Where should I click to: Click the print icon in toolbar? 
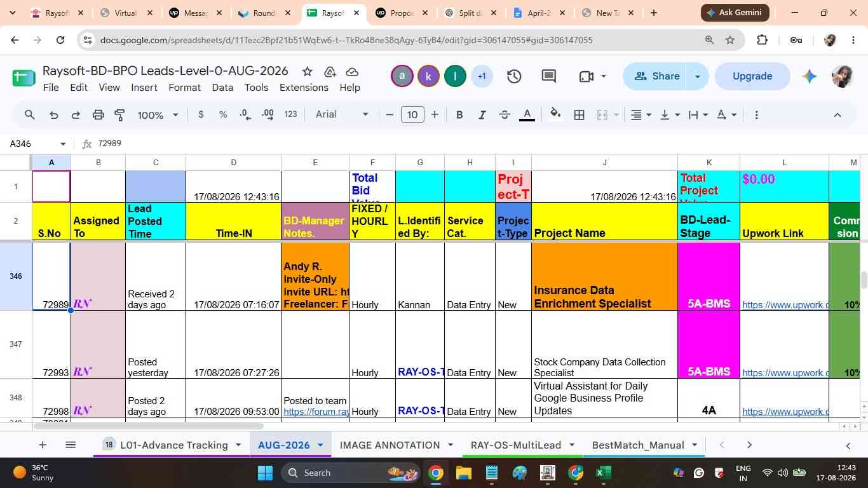click(x=98, y=115)
